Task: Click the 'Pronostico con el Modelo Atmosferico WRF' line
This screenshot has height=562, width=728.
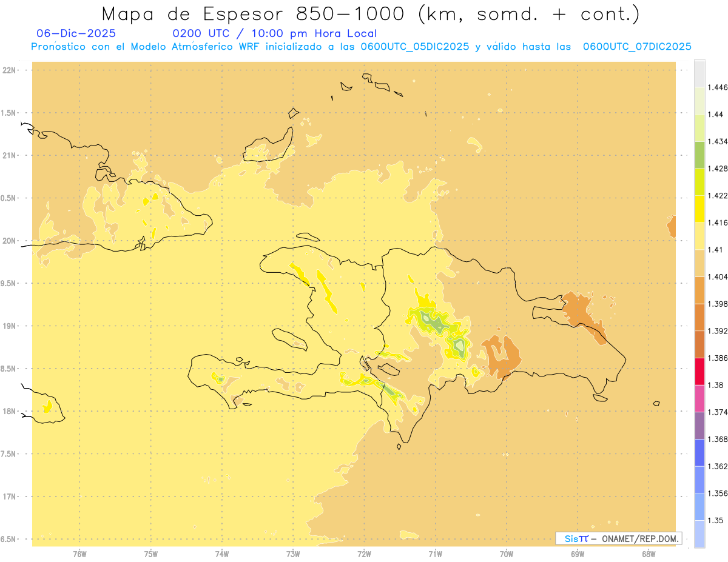Action: point(361,47)
